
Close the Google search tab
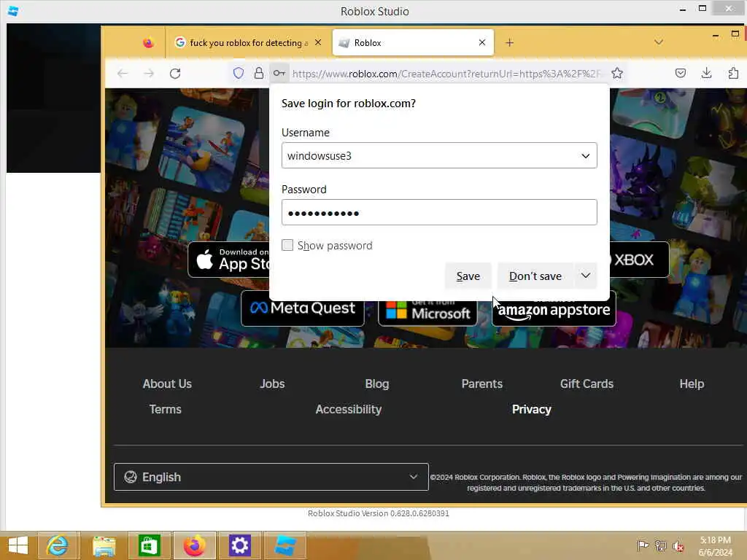point(318,42)
